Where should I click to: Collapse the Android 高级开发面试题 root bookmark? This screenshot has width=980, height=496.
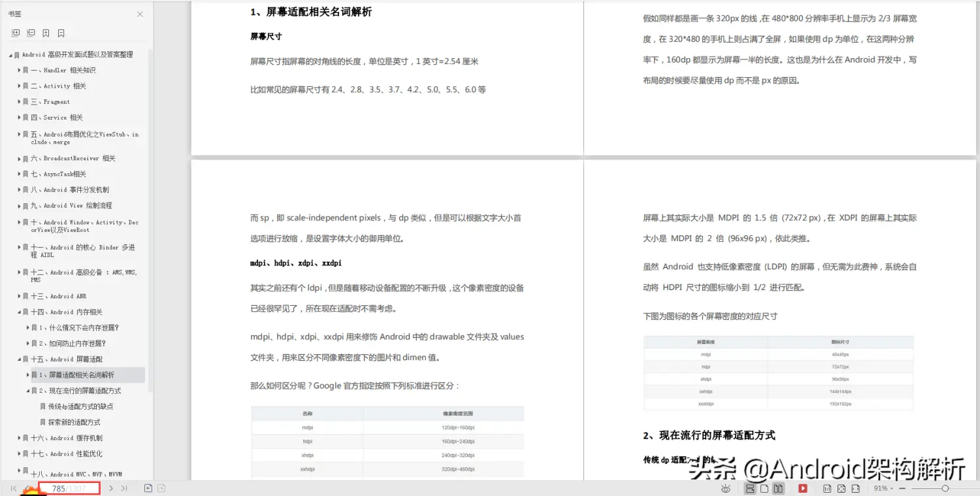pyautogui.click(x=10, y=55)
